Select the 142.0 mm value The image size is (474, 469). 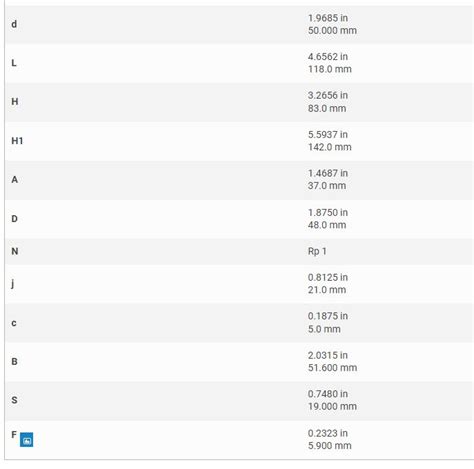point(330,147)
